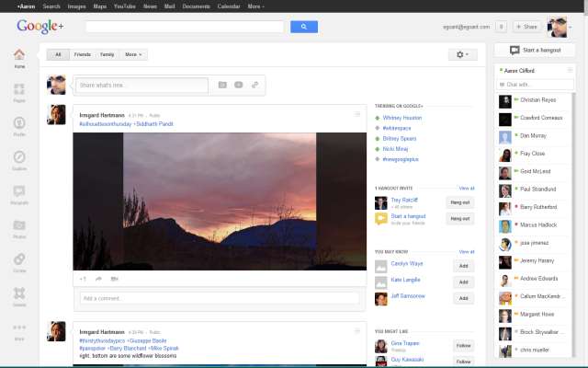Open Mail from the top bar
The width and height of the screenshot is (588, 368).
coord(169,6)
